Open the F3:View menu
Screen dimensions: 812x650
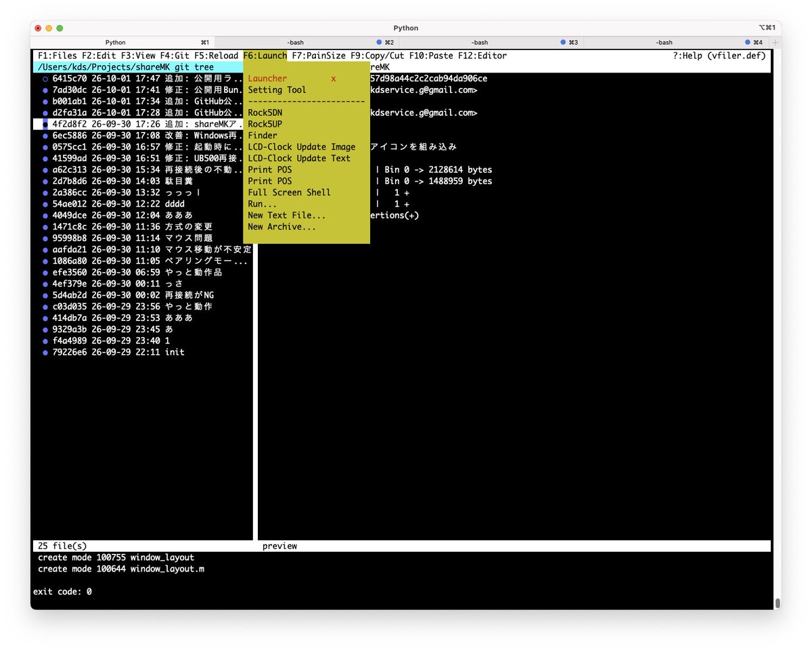point(138,56)
